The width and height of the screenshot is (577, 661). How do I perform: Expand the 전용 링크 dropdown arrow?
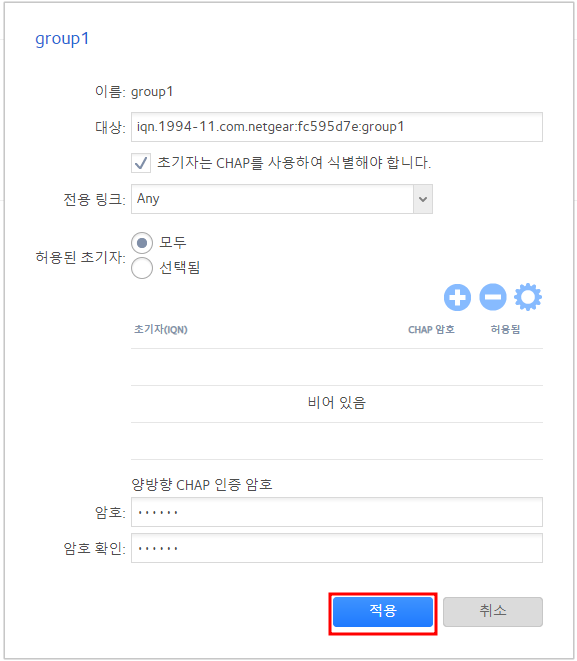[x=423, y=199]
